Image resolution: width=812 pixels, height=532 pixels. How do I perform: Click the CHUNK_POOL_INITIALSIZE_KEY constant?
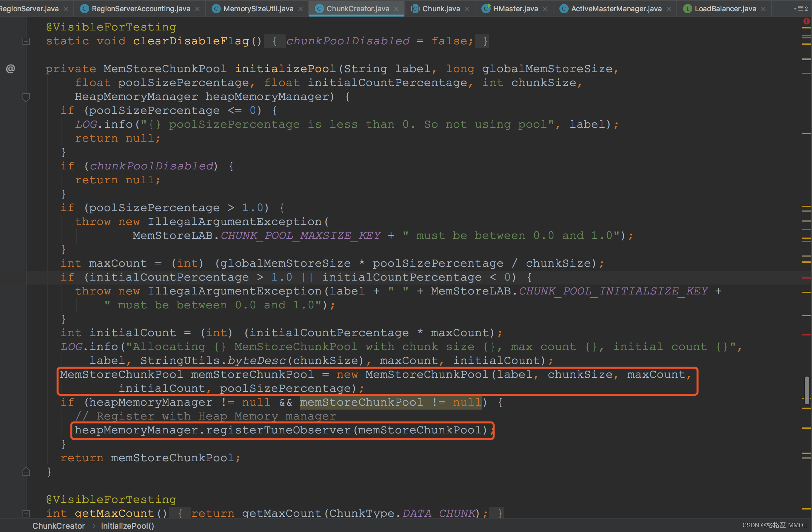click(613, 291)
